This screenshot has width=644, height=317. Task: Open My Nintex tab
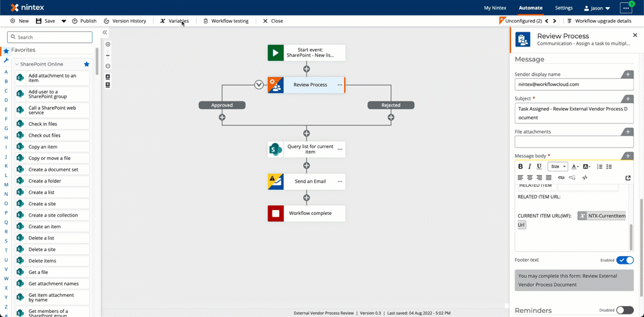(495, 8)
